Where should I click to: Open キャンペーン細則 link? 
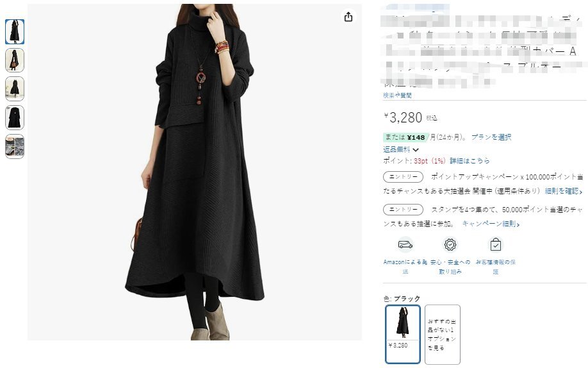click(491, 224)
